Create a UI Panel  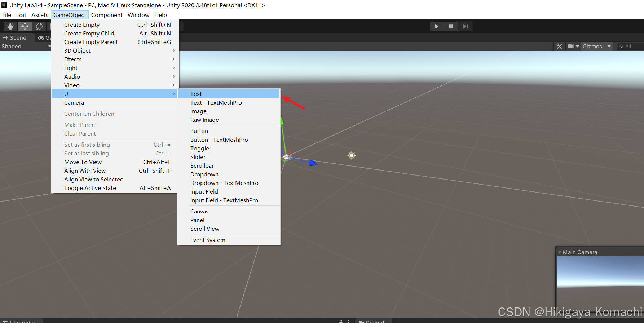tap(229, 220)
